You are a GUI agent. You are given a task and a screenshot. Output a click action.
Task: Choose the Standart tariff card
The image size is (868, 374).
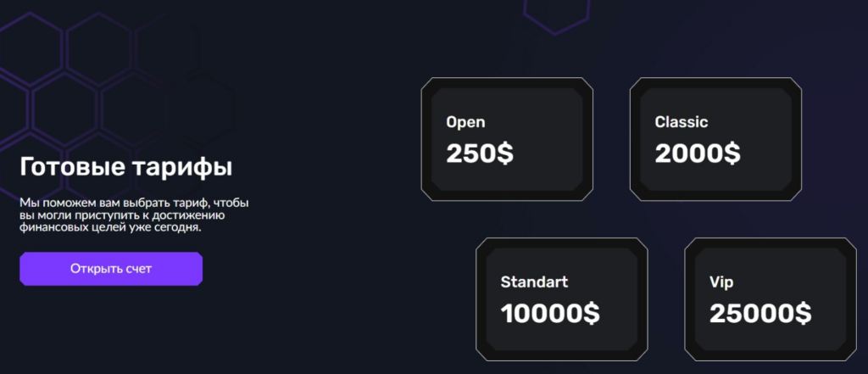pos(561,300)
